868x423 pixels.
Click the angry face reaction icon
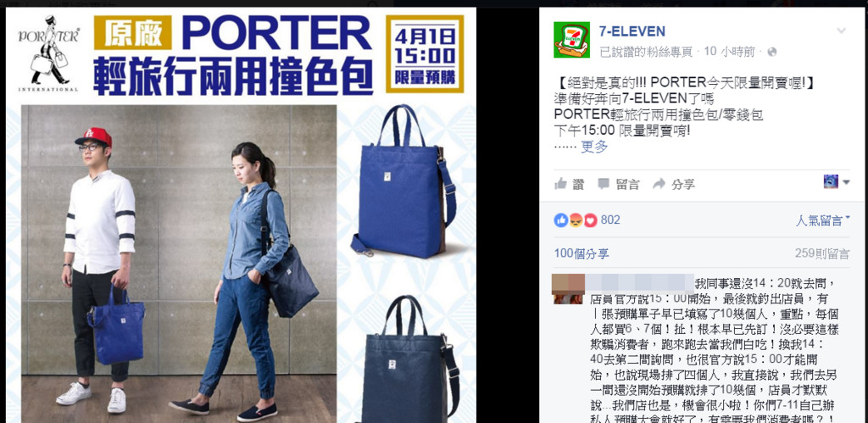point(576,220)
